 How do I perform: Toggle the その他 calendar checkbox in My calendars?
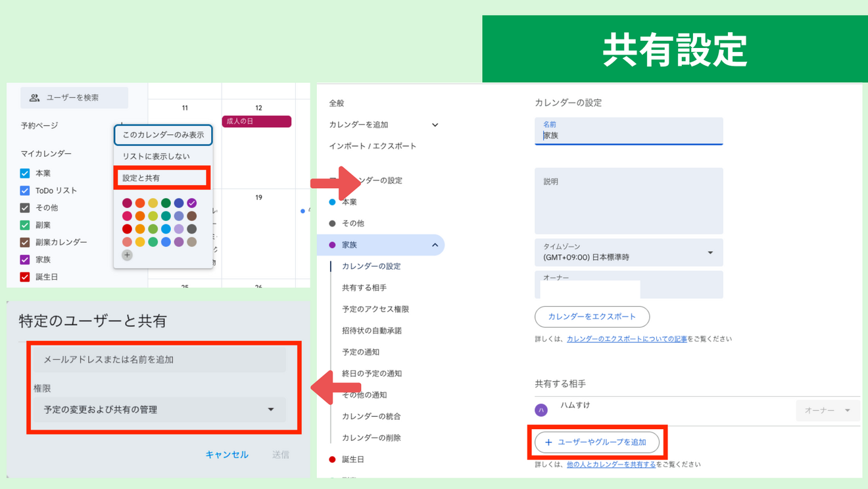(x=25, y=207)
